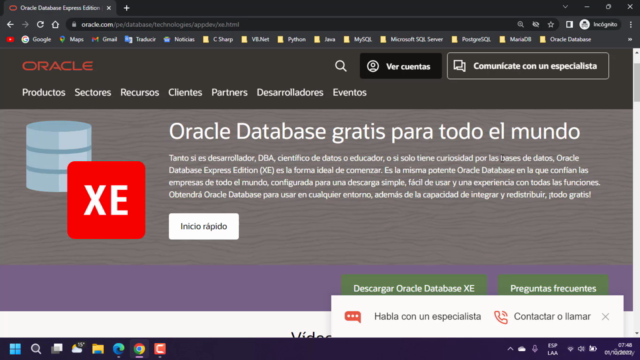Image resolution: width=640 pixels, height=360 pixels.
Task: Expand the MySQL bookmarks folder
Action: (358, 39)
